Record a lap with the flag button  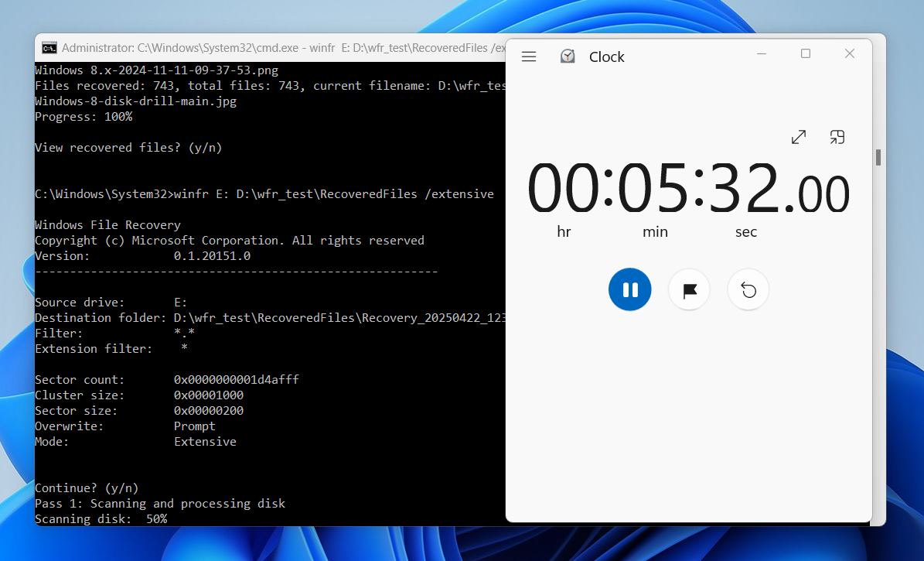point(689,290)
